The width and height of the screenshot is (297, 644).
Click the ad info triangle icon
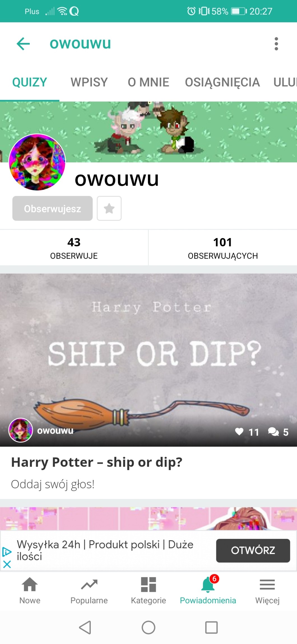7,552
